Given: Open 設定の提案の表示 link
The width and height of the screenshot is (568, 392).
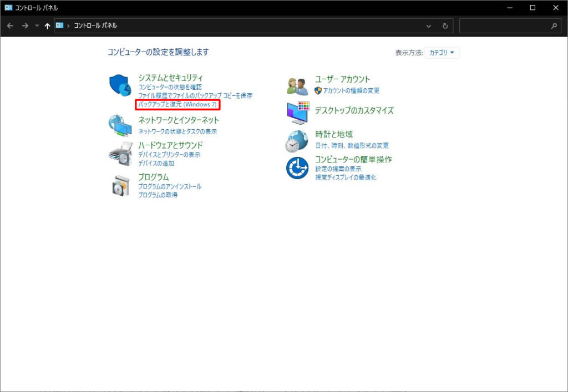Looking at the screenshot, I should point(338,169).
